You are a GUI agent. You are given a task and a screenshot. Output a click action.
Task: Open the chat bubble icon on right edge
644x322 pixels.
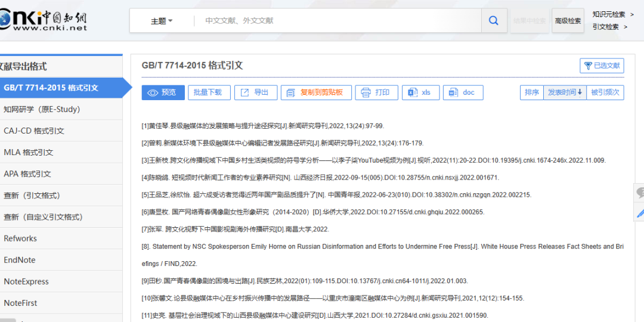pos(640,193)
